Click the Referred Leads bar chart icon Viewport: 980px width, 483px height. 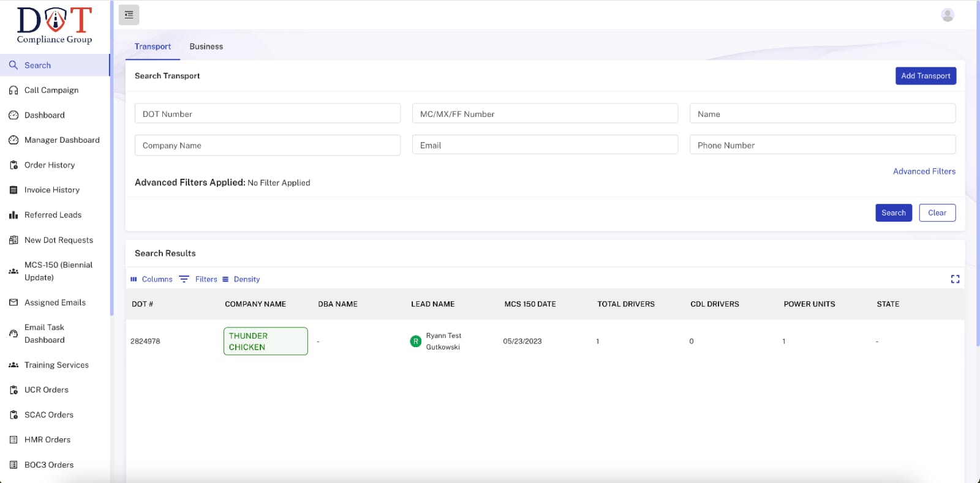tap(13, 215)
